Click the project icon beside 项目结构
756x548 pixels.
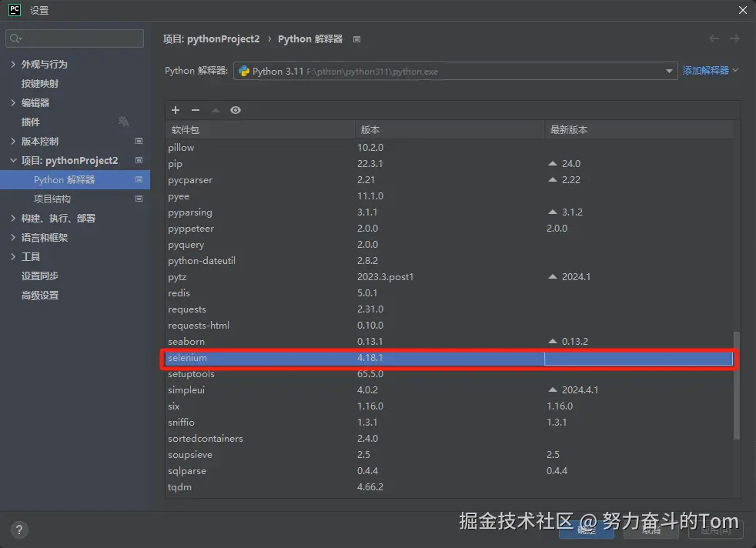click(x=139, y=199)
